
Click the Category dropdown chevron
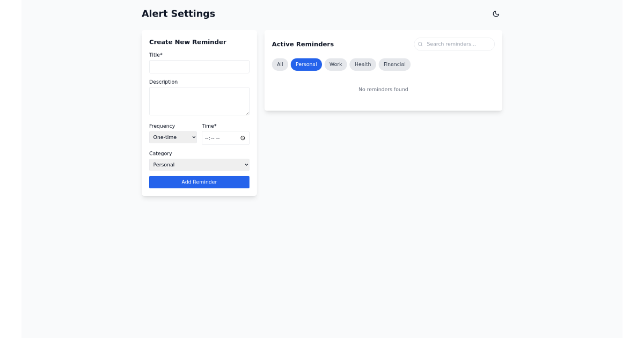coord(246,165)
